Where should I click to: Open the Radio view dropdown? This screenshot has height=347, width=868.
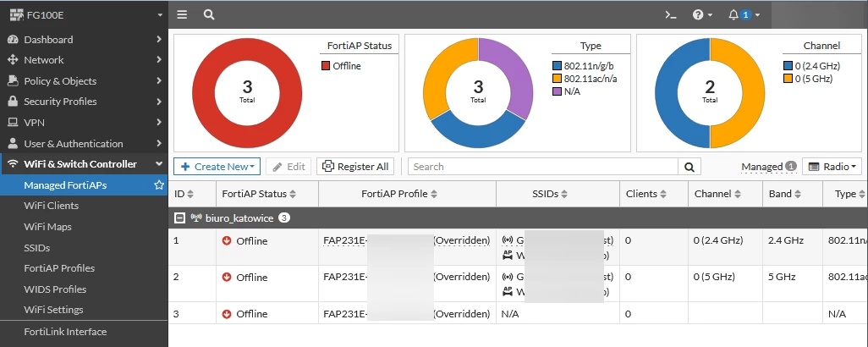coord(832,167)
